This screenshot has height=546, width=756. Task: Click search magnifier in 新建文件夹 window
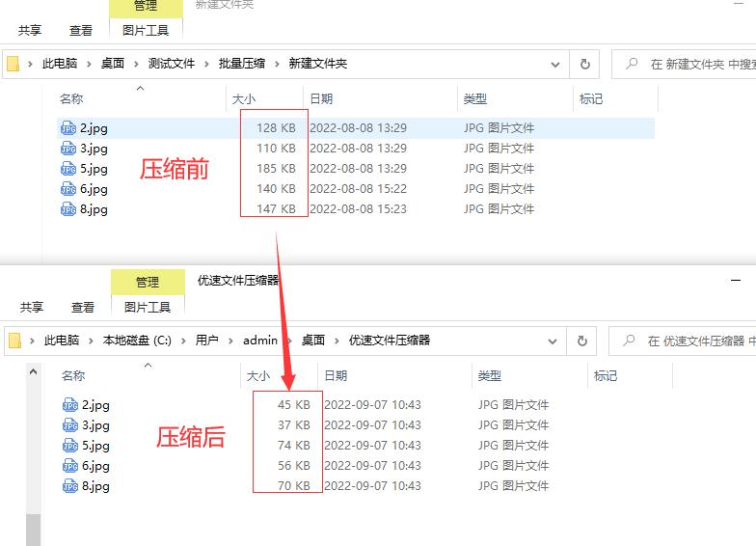[x=631, y=64]
